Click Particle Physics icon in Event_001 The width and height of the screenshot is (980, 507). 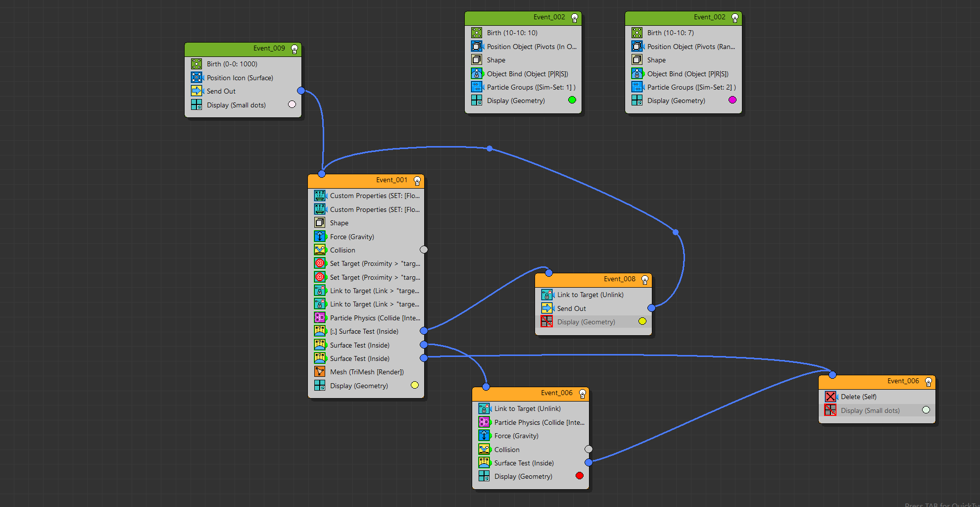pyautogui.click(x=320, y=318)
